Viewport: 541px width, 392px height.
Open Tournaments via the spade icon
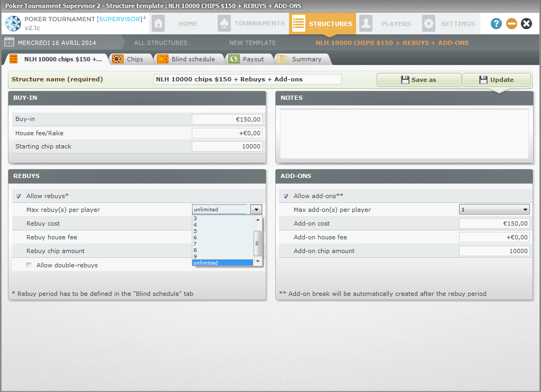pos(224,24)
